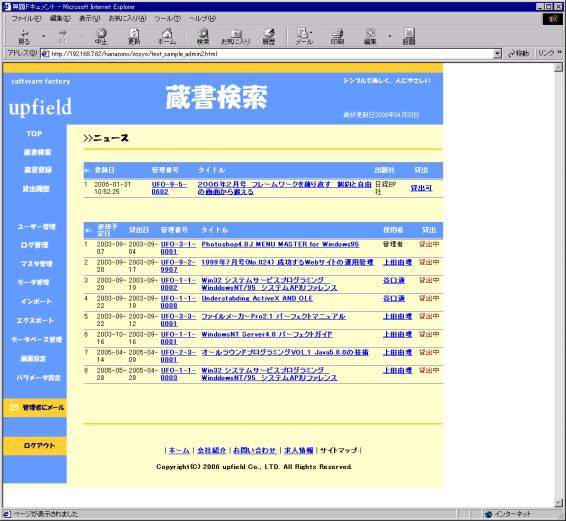Click the Internet zone globe in status bar

click(488, 514)
